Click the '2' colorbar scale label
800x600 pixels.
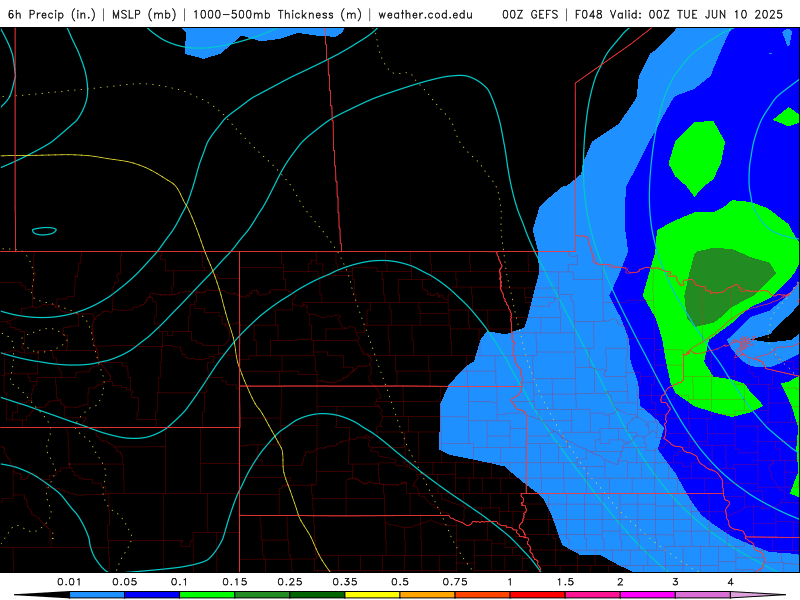click(620, 582)
